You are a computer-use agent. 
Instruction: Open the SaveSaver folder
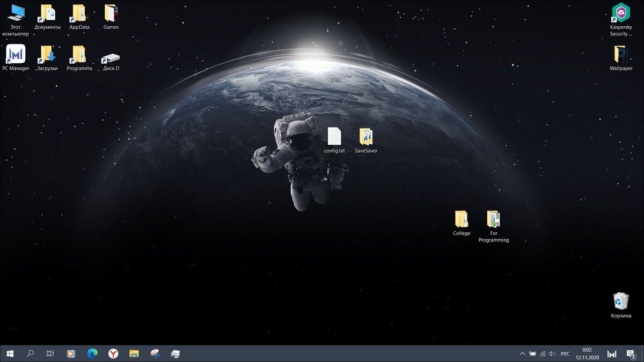(x=366, y=141)
